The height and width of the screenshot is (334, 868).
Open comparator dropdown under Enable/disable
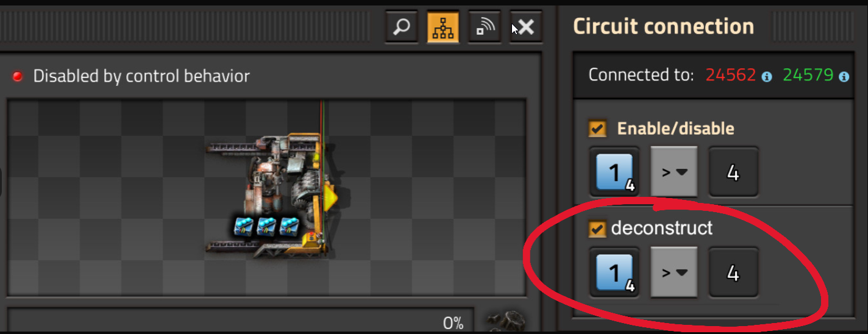[674, 172]
